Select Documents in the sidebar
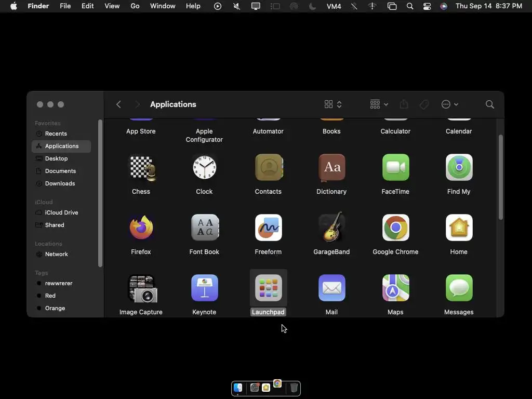The height and width of the screenshot is (399, 532). [61, 171]
